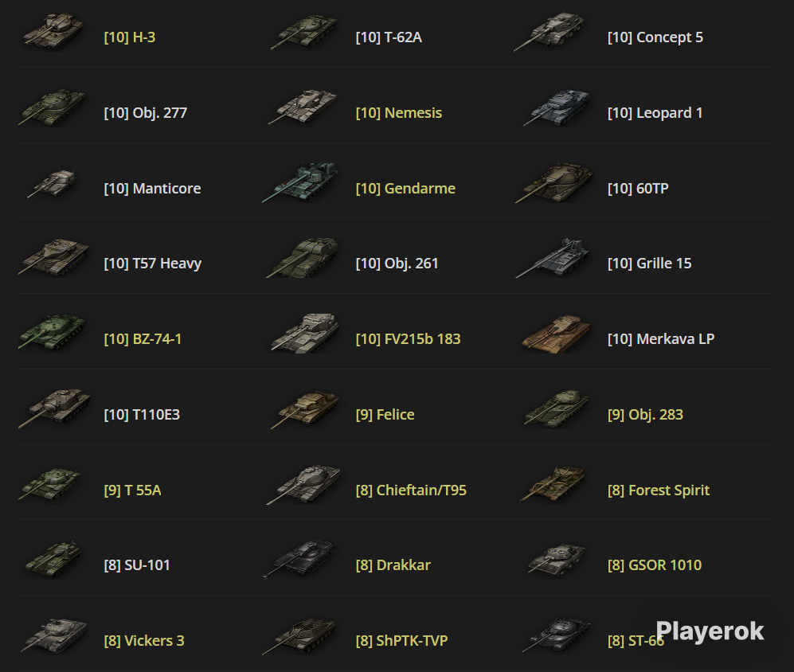Screen dimensions: 794x672
Task: Click the "[8] Forest Spirit" label
Action: (x=659, y=490)
